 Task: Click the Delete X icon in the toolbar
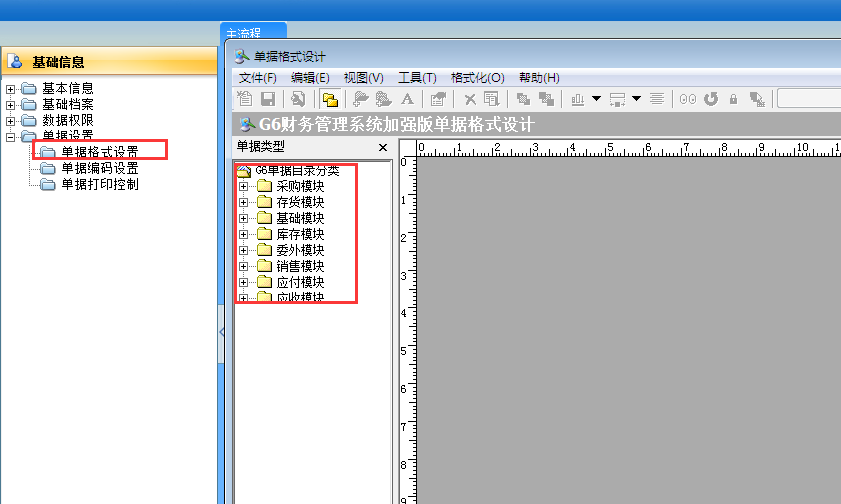click(x=470, y=99)
